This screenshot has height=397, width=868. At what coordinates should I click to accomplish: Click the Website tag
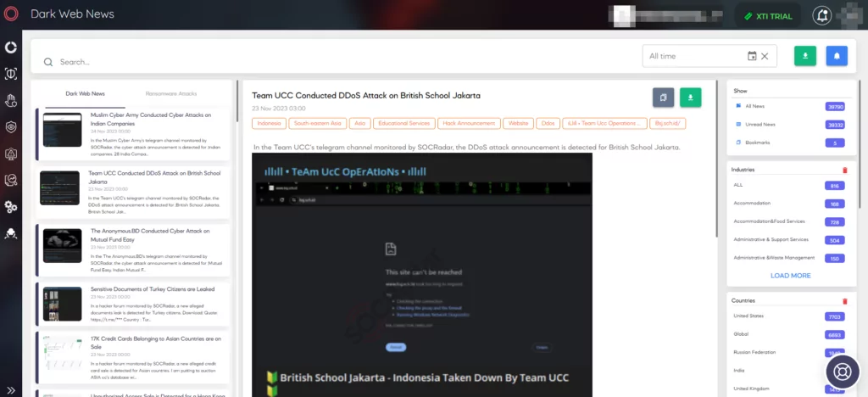pos(518,124)
